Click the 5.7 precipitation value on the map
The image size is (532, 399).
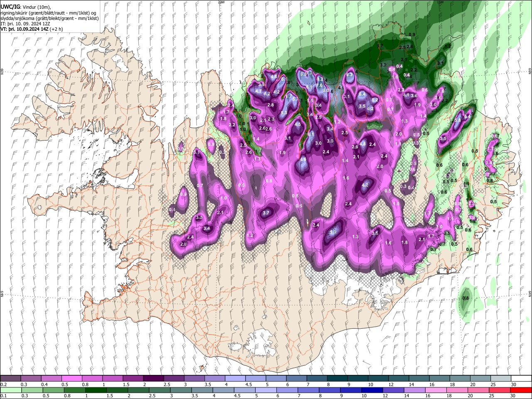click(x=295, y=99)
